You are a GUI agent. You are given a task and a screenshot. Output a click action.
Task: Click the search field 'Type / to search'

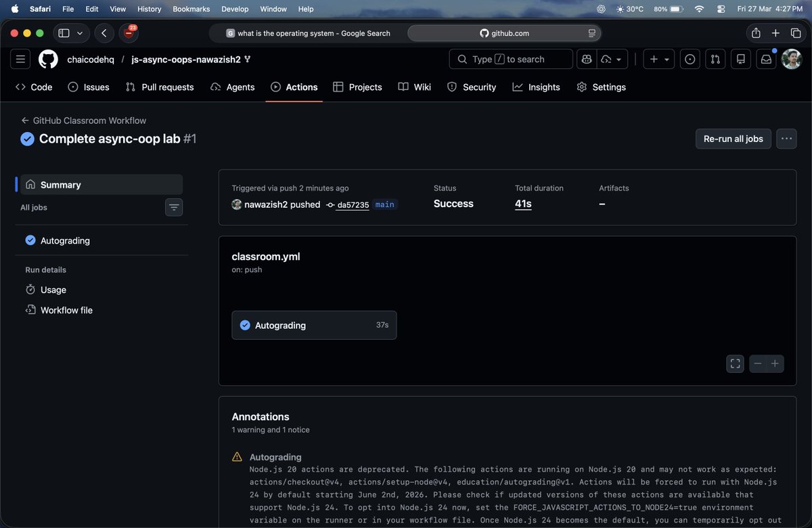(x=511, y=60)
